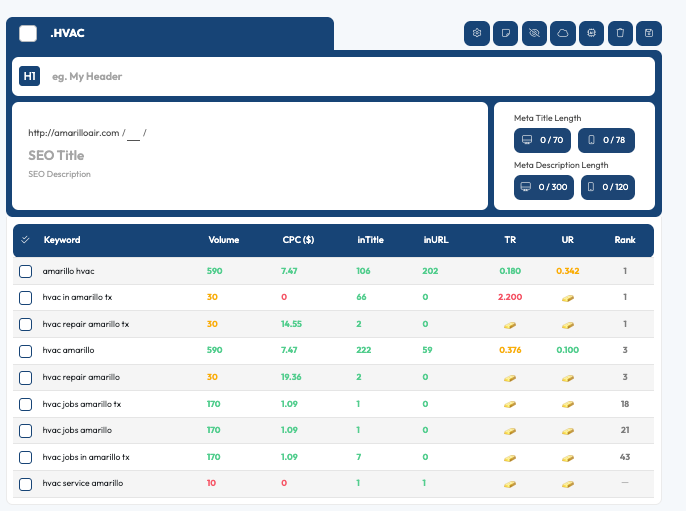Click the H1 header badge icon
This screenshot has height=511, width=686.
pyautogui.click(x=30, y=76)
